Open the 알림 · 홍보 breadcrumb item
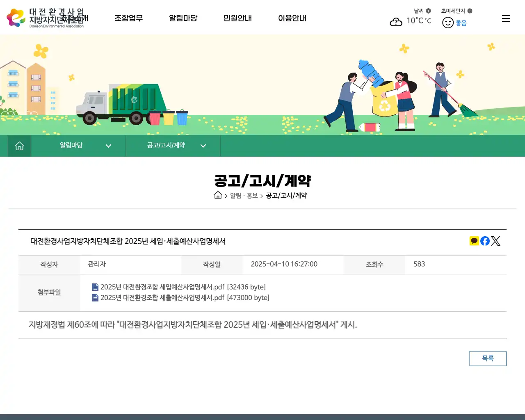This screenshot has width=525, height=420. pos(244,196)
